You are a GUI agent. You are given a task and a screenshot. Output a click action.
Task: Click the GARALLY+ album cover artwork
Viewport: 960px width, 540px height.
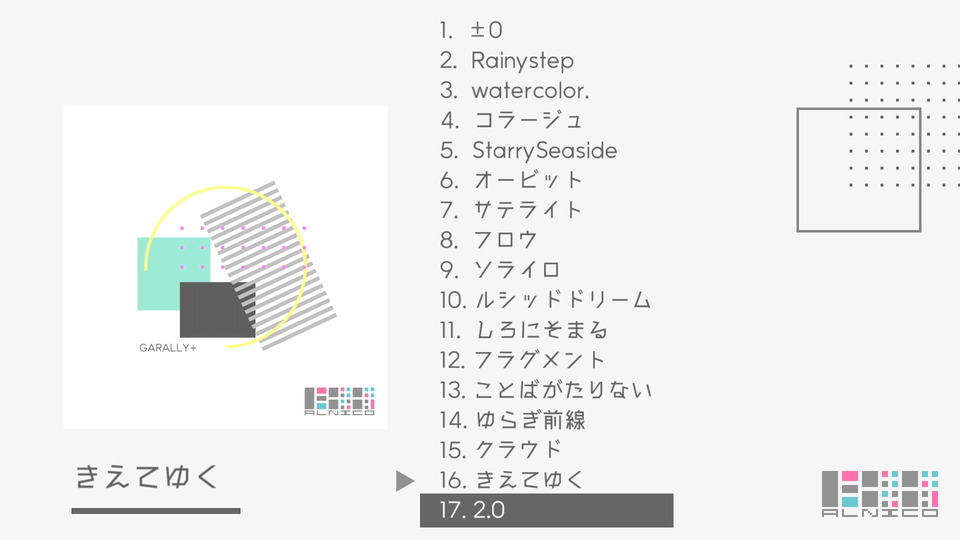point(225,267)
